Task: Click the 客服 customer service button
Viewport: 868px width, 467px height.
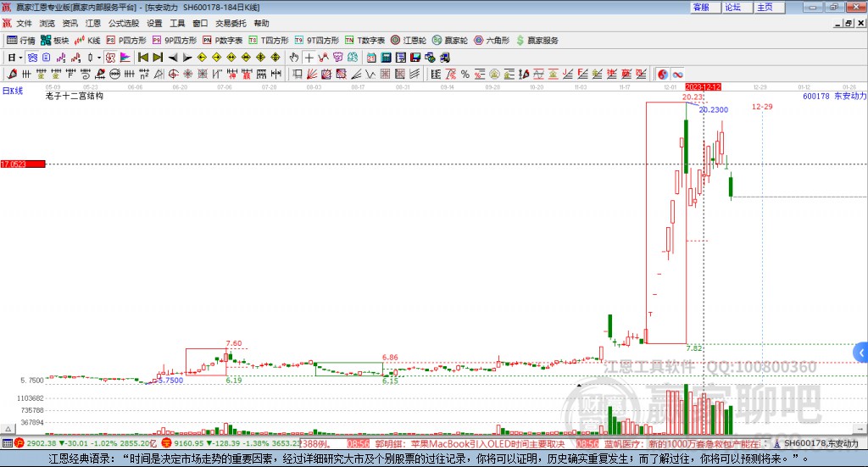Action: click(701, 7)
